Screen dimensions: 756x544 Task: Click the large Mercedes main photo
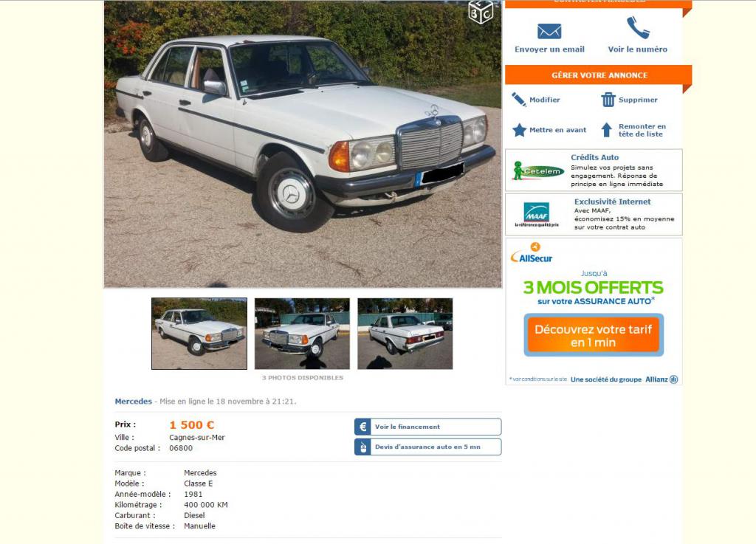303,144
